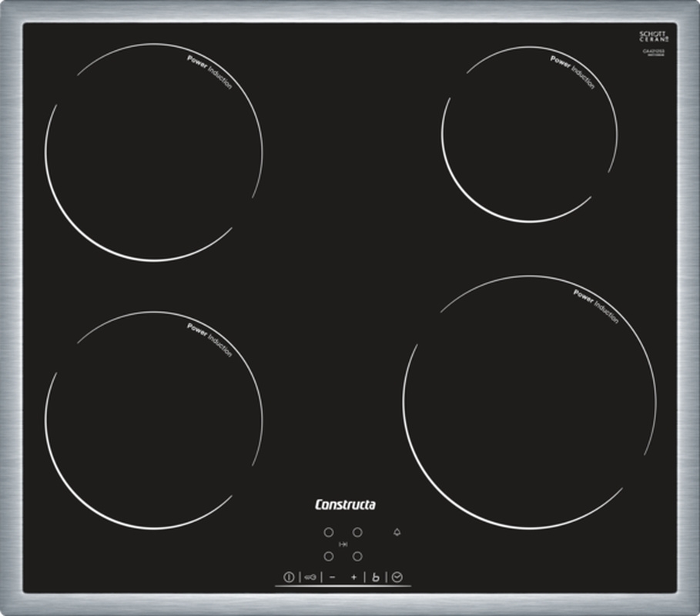Tap the minus symbol to lower heat
The image size is (700, 616).
(x=332, y=576)
